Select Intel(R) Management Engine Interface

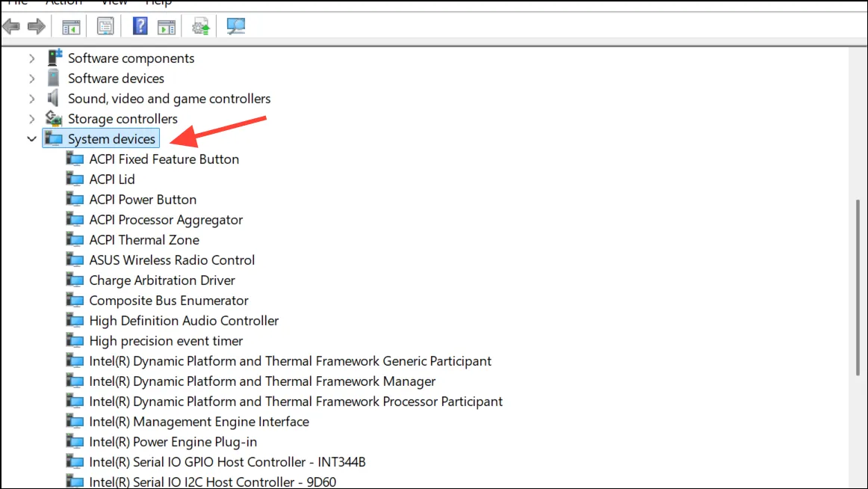pyautogui.click(x=199, y=422)
